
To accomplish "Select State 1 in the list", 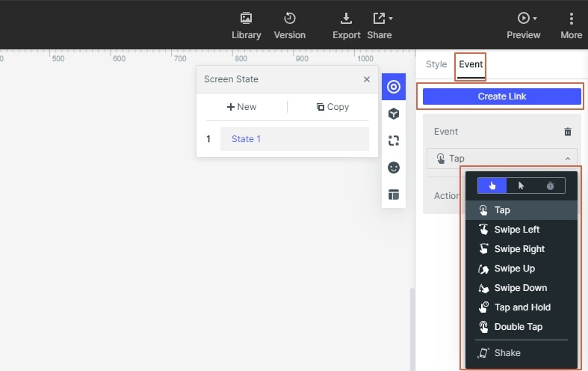I will coord(294,139).
